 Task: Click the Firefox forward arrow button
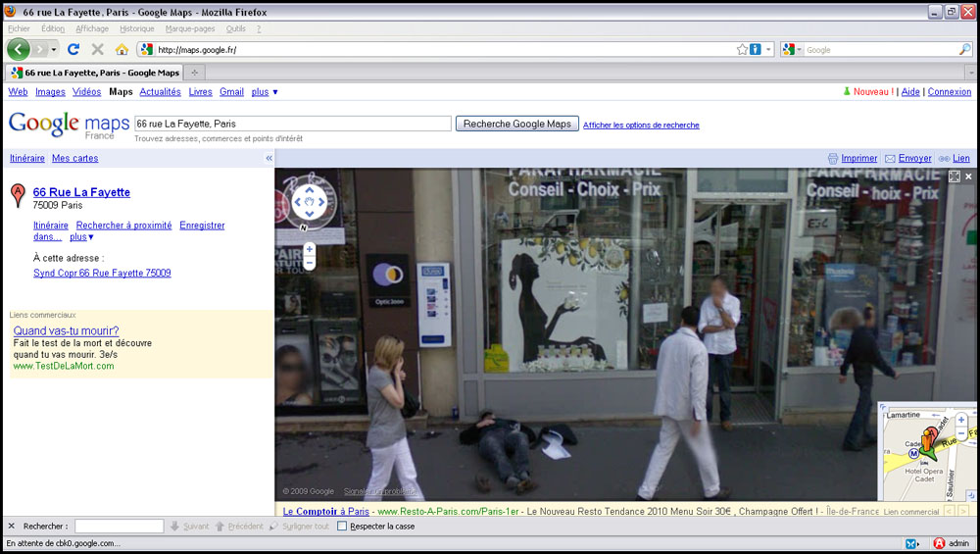[39, 49]
